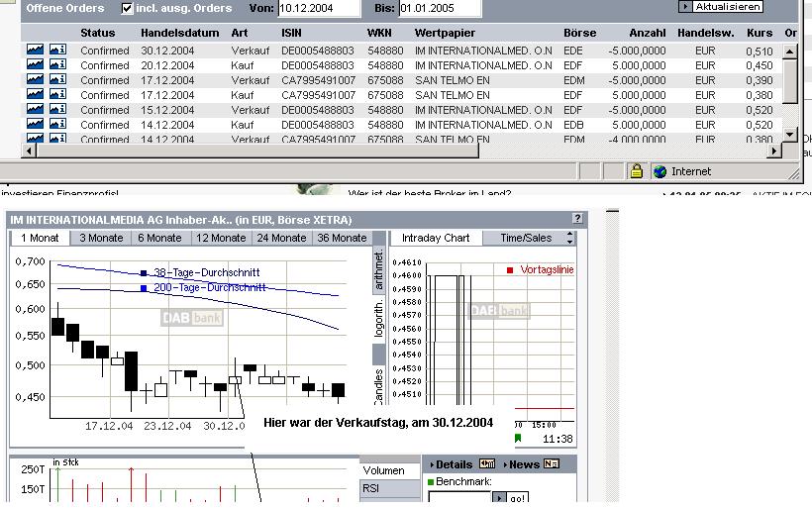Viewport: 812px width, 509px height.
Task: Select Candles chart style
Action: tap(379, 386)
